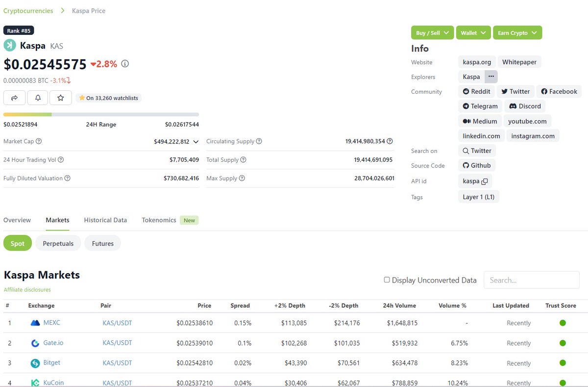Open the Wallet dropdown

coord(473,33)
